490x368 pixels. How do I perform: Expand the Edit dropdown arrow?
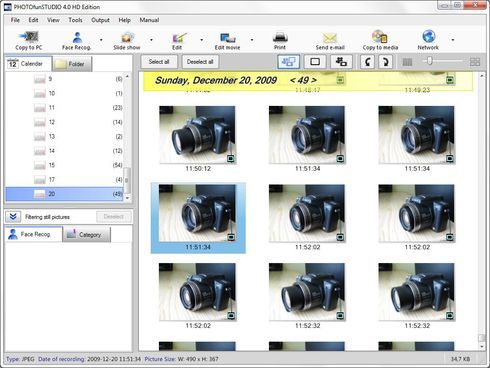(x=202, y=40)
